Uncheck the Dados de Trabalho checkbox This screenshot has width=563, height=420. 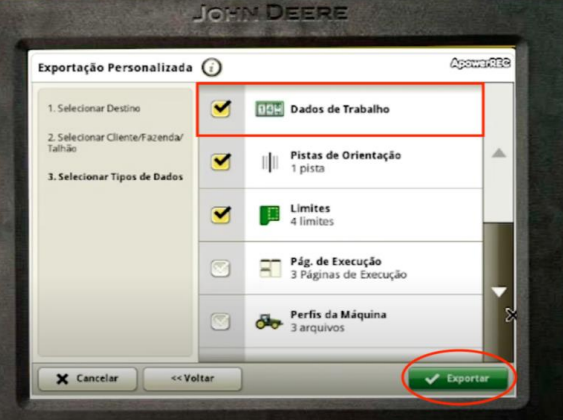click(221, 108)
